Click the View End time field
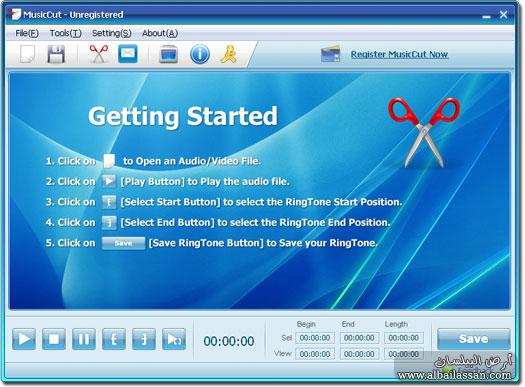 tap(359, 354)
